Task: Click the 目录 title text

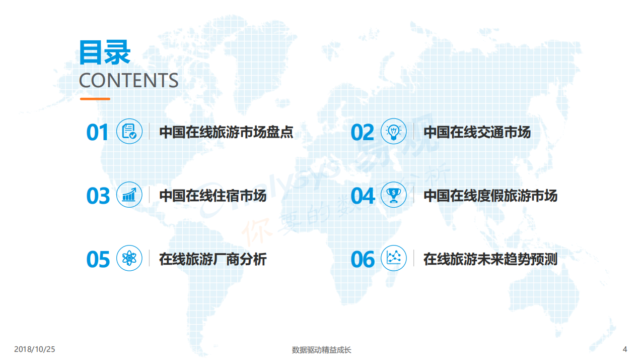Action: (104, 52)
